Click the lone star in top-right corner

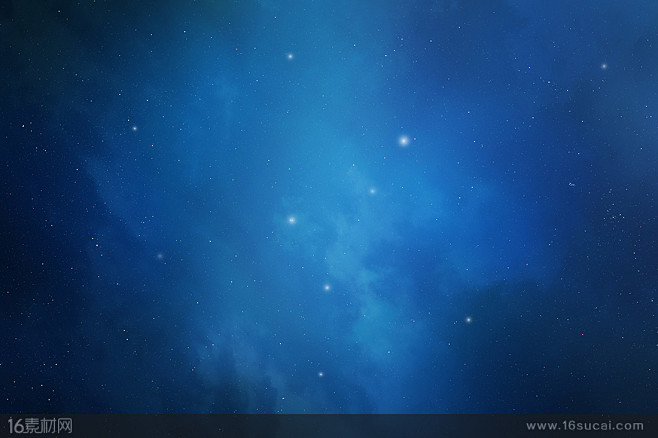pos(604,66)
